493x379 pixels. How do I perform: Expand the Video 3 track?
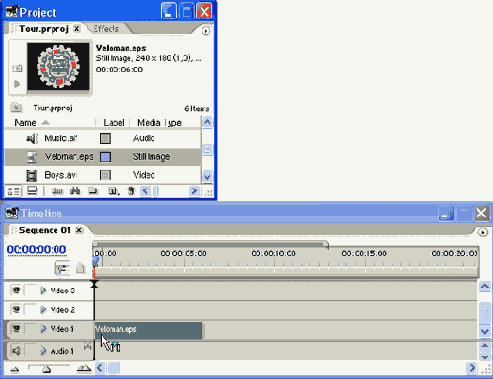coord(43,290)
